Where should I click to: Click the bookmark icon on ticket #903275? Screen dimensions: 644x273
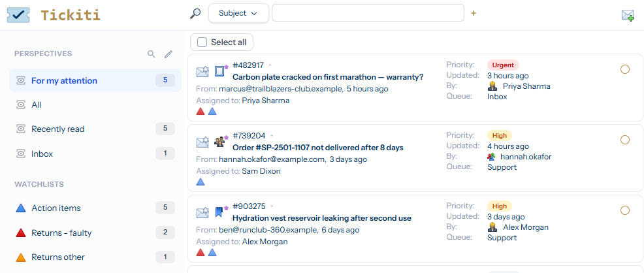pyautogui.click(x=219, y=212)
